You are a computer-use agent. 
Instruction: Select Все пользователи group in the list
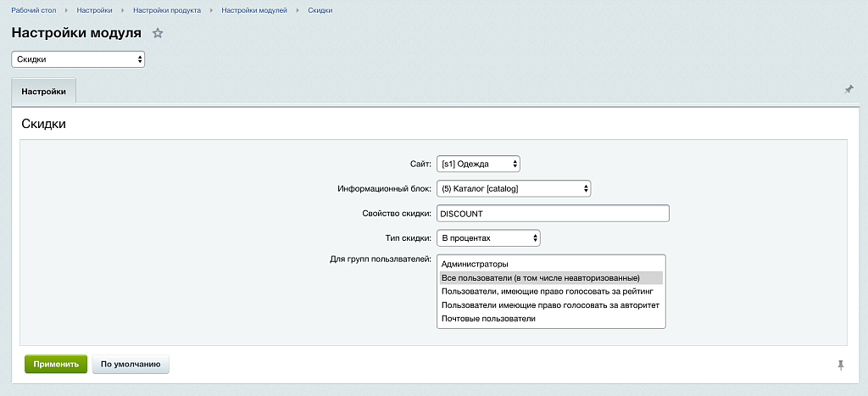pos(540,278)
